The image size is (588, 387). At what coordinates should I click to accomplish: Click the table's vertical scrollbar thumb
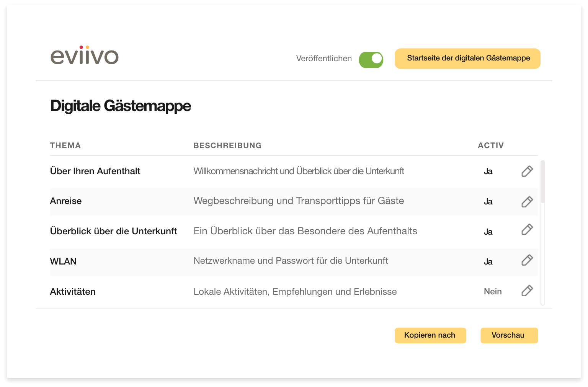coord(542,182)
